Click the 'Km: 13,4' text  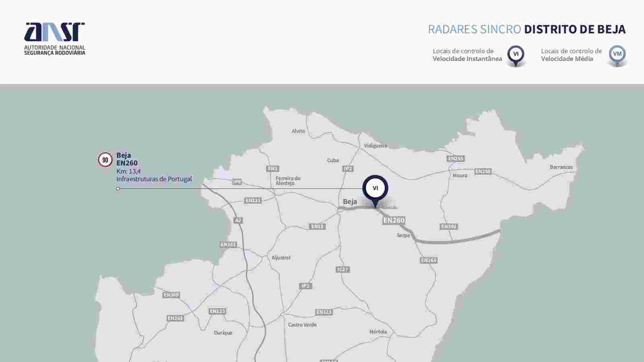click(128, 171)
